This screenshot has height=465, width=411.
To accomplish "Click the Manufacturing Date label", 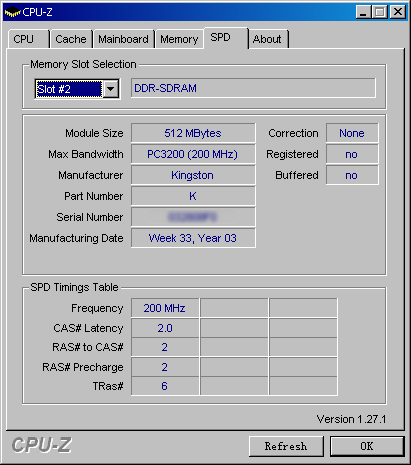I will pyautogui.click(x=76, y=238).
